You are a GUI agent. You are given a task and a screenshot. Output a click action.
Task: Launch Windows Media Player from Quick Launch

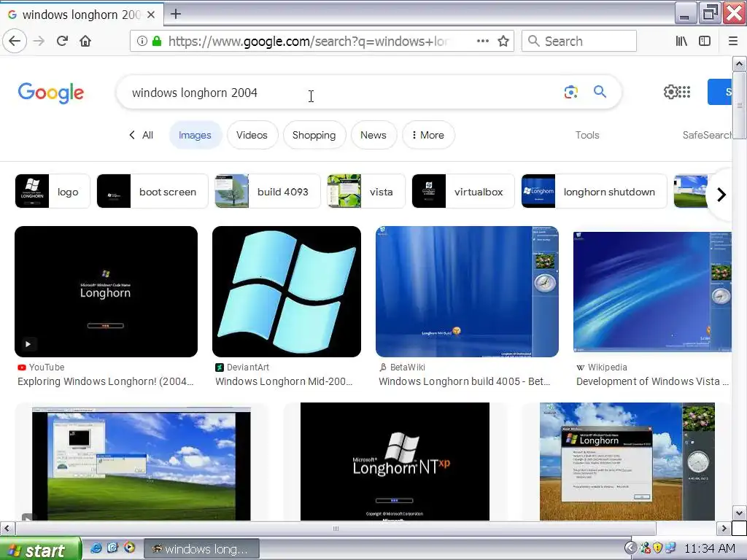pos(130,548)
